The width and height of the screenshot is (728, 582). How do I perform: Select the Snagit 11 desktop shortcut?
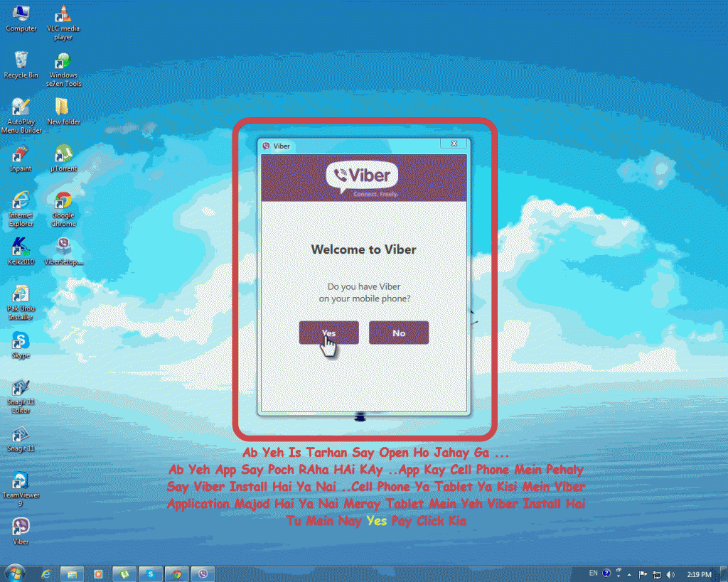[x=21, y=439]
